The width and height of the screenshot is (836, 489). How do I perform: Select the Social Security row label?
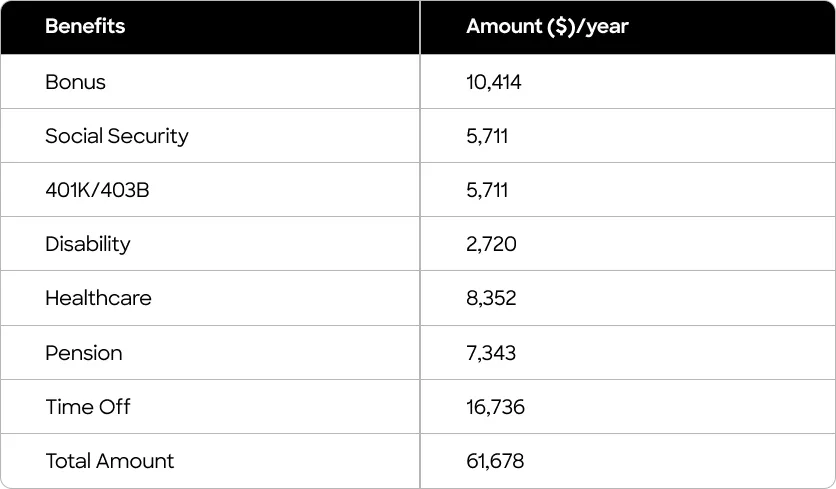click(117, 136)
